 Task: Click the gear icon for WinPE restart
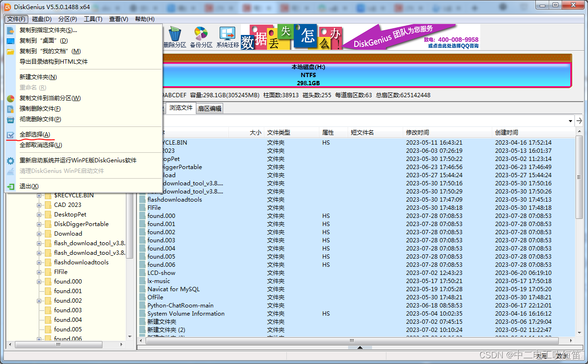(x=11, y=161)
